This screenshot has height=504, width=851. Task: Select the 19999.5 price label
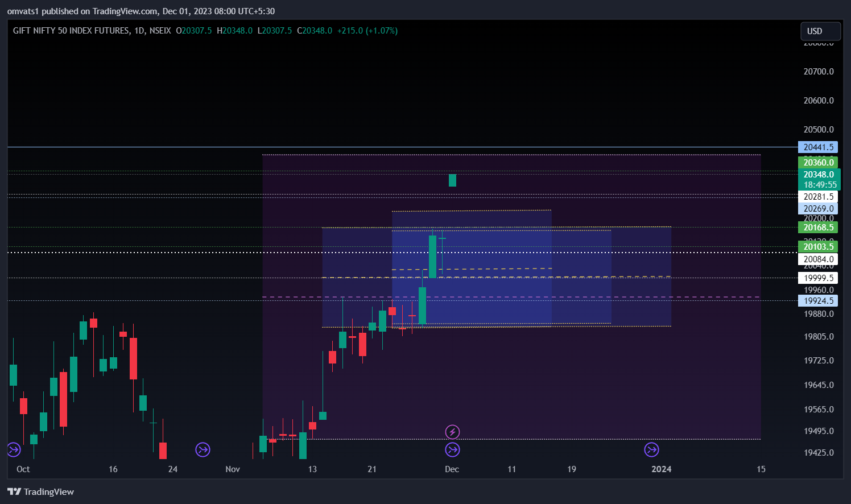(x=818, y=278)
